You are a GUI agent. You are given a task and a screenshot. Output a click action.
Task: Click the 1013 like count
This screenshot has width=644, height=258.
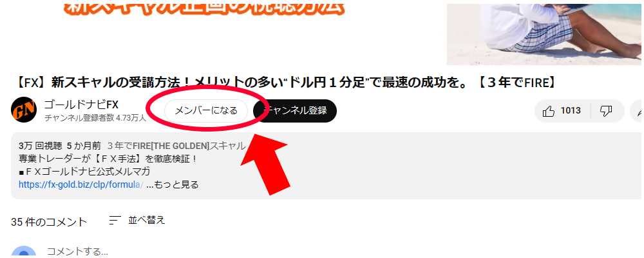click(x=571, y=111)
